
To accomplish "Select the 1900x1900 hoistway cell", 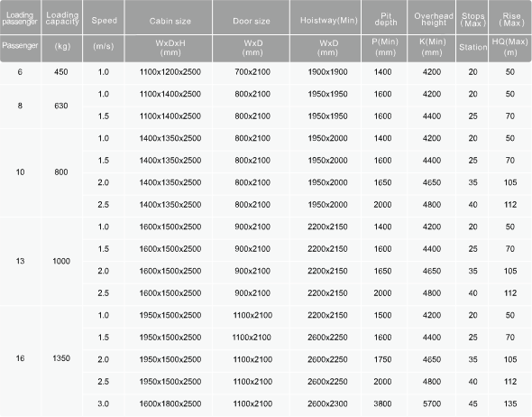I will click(x=327, y=72).
